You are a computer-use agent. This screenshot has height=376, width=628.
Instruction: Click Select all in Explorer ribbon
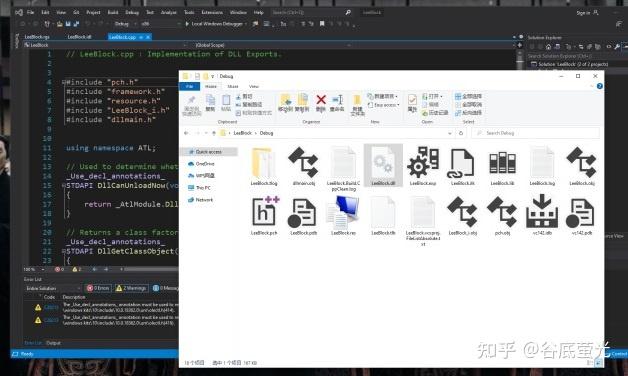coord(468,97)
